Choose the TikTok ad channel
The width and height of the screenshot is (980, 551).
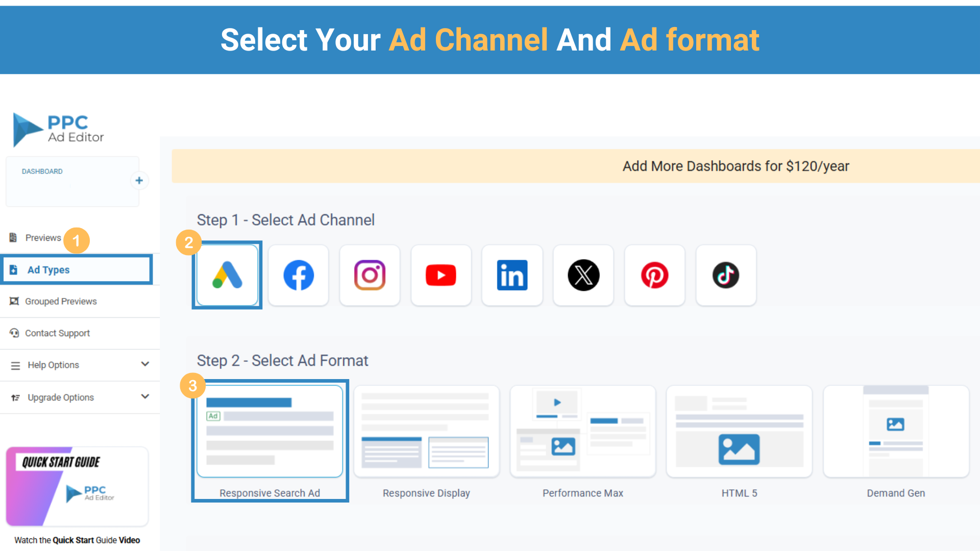pyautogui.click(x=726, y=275)
